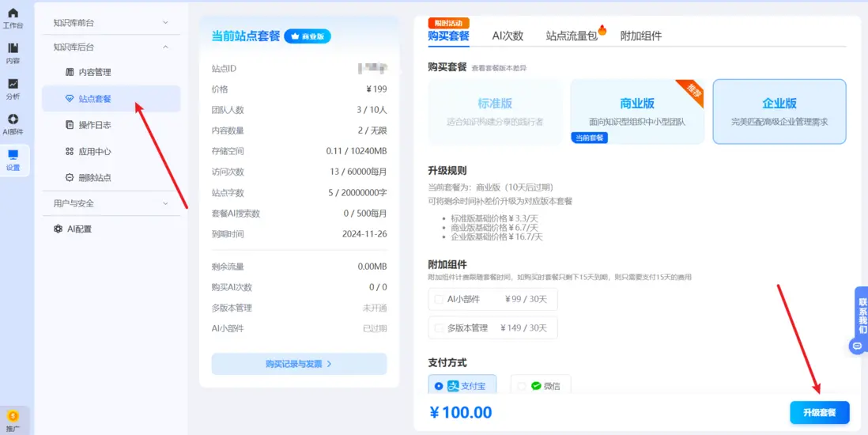Viewport: 868px width, 435px height.
Task: Click the 访问次数 value 13 / 60000每月
Action: coord(358,172)
